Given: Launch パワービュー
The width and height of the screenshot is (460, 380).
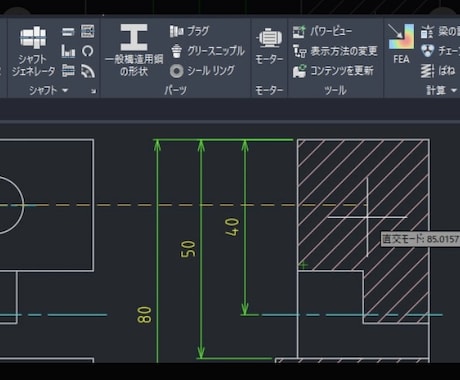Looking at the screenshot, I should pos(322,31).
